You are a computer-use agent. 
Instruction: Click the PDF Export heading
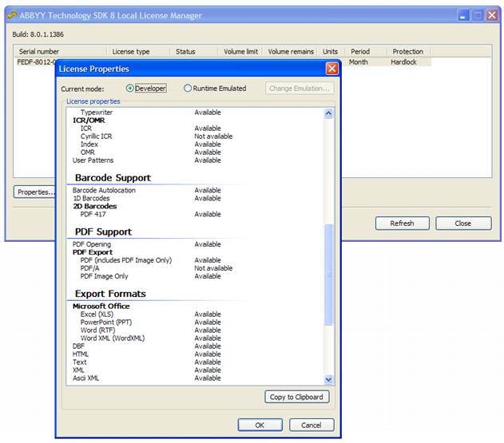[93, 252]
